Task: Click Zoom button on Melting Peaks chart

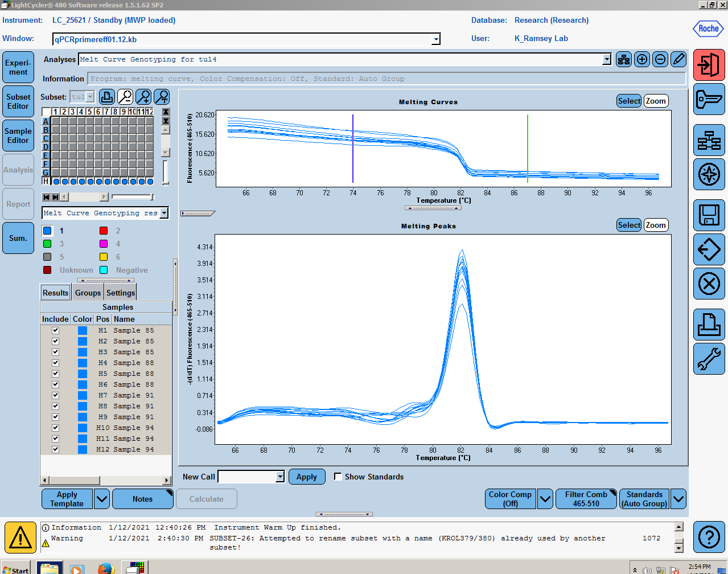Action: (656, 225)
